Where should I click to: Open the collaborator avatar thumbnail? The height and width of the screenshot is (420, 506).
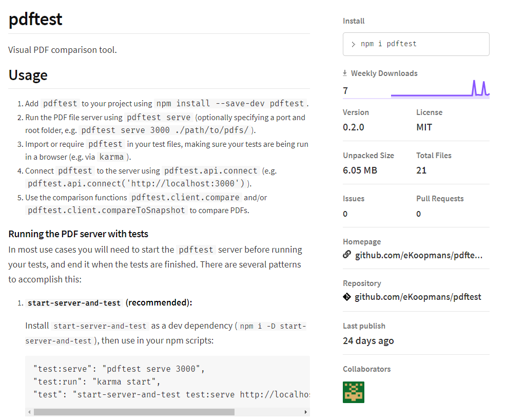[x=354, y=392]
